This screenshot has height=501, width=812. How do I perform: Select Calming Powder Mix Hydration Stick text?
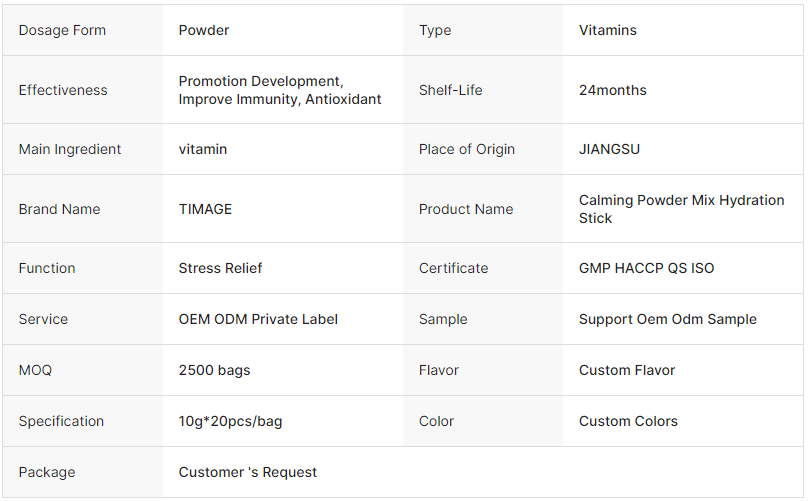click(x=681, y=209)
